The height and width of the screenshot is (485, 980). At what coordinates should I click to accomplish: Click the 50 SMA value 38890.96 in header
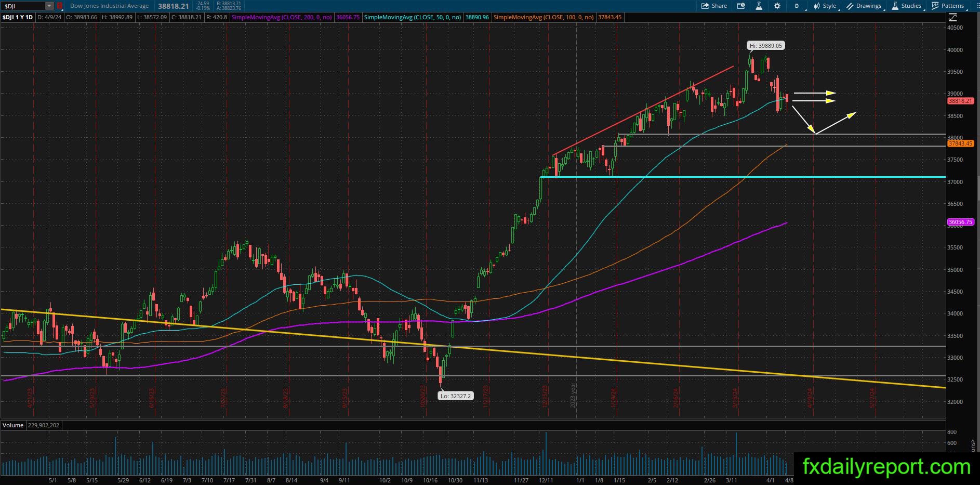[477, 17]
